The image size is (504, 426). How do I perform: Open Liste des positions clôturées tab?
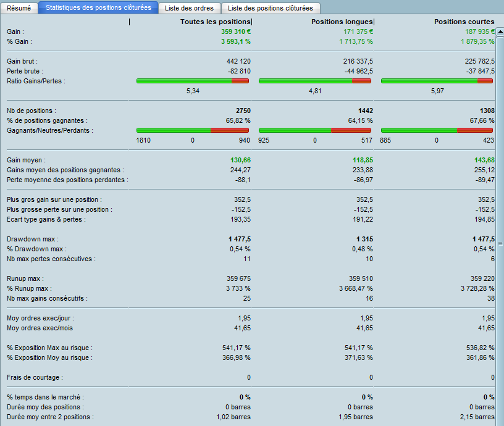pos(271,8)
